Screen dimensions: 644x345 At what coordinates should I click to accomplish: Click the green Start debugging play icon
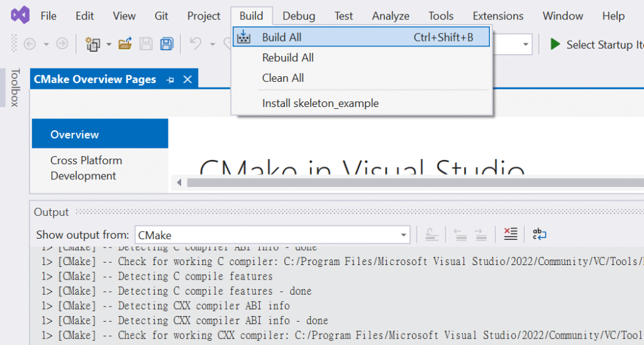pyautogui.click(x=555, y=44)
